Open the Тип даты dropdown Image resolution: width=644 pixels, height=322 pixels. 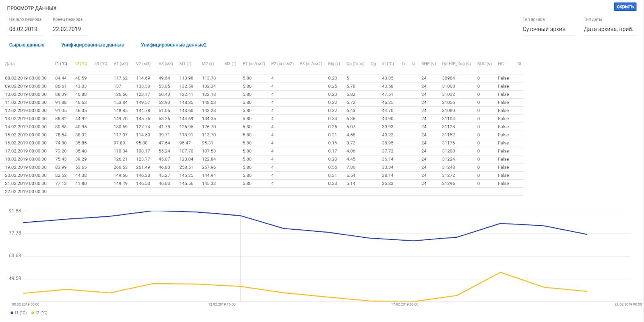[610, 29]
